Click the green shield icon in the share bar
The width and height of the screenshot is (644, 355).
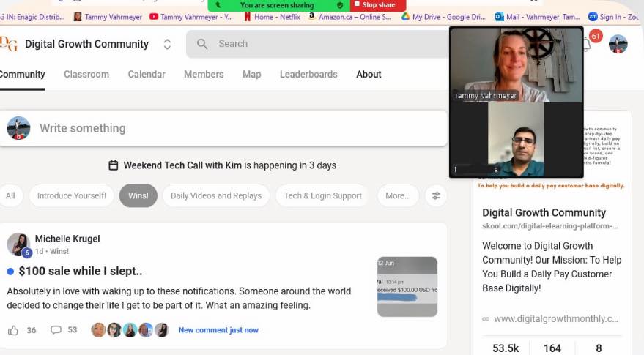click(340, 5)
